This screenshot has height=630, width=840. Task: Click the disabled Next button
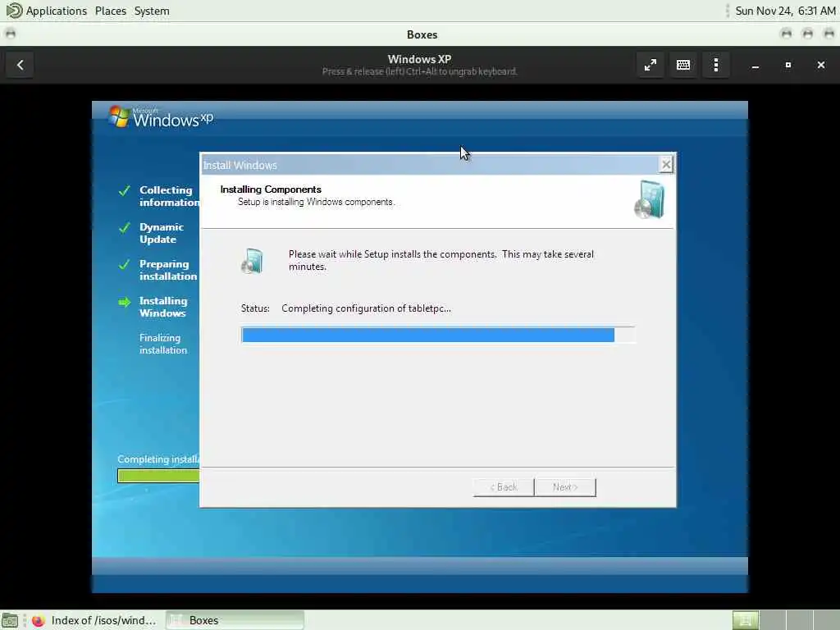coord(565,487)
